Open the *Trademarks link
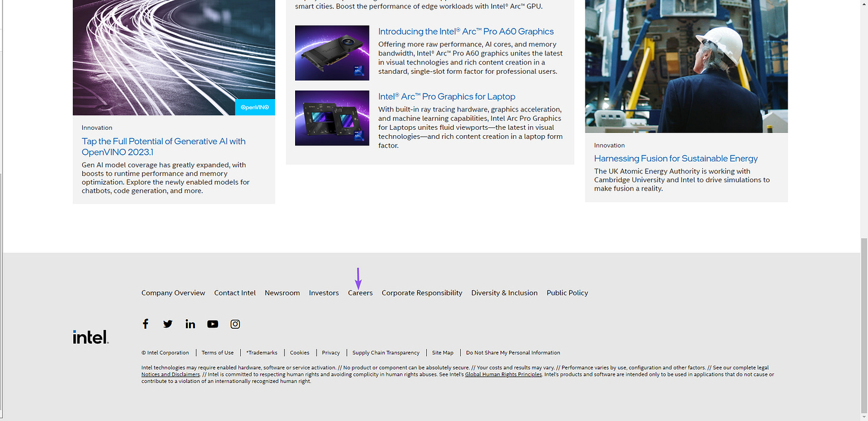Image resolution: width=868 pixels, height=421 pixels. [x=262, y=353]
